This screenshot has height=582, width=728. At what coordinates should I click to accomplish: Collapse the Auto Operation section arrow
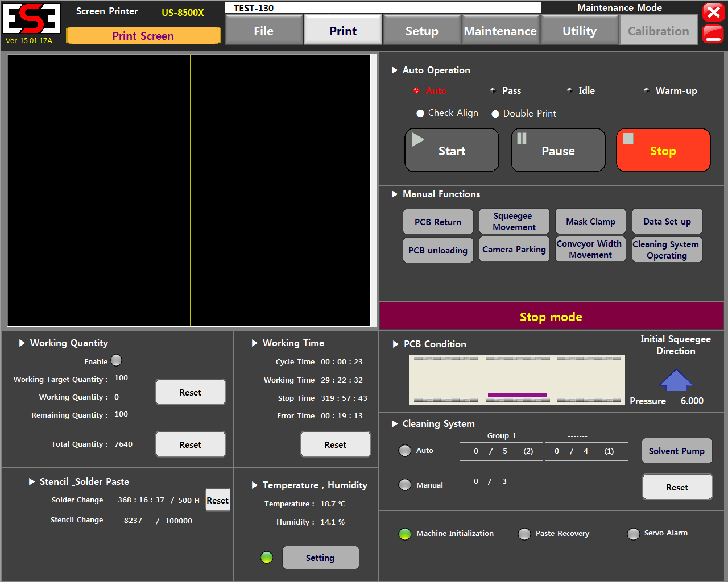[x=395, y=70]
